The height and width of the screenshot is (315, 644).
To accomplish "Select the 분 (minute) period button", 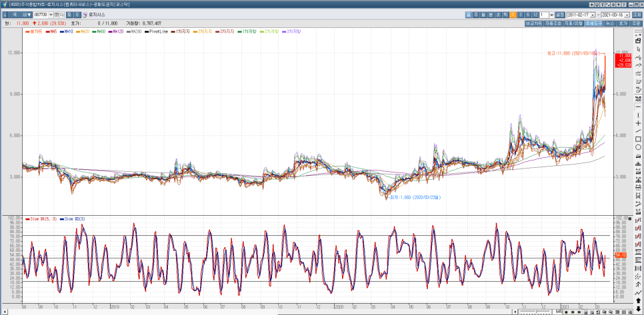I will 491,15.
